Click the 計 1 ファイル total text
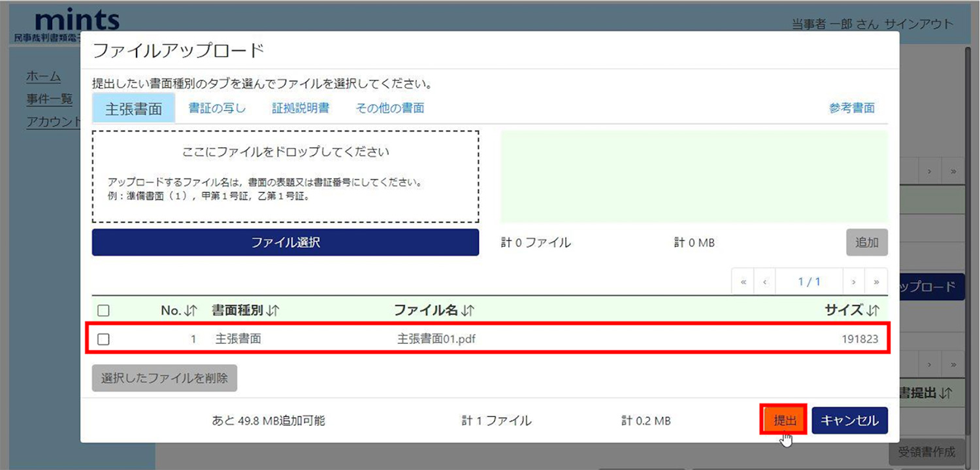The height and width of the screenshot is (470, 980). point(497,420)
